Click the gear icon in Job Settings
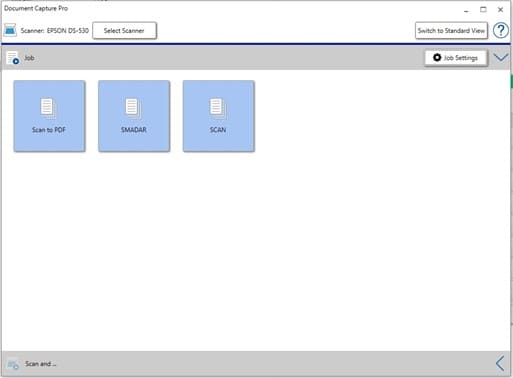 click(437, 58)
